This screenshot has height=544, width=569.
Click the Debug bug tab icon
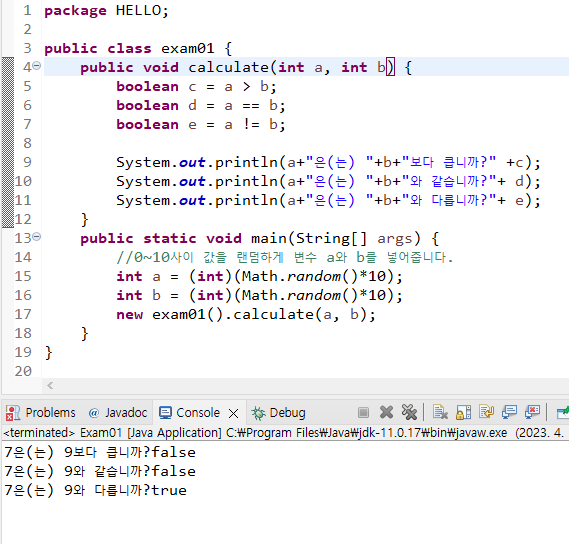click(259, 413)
